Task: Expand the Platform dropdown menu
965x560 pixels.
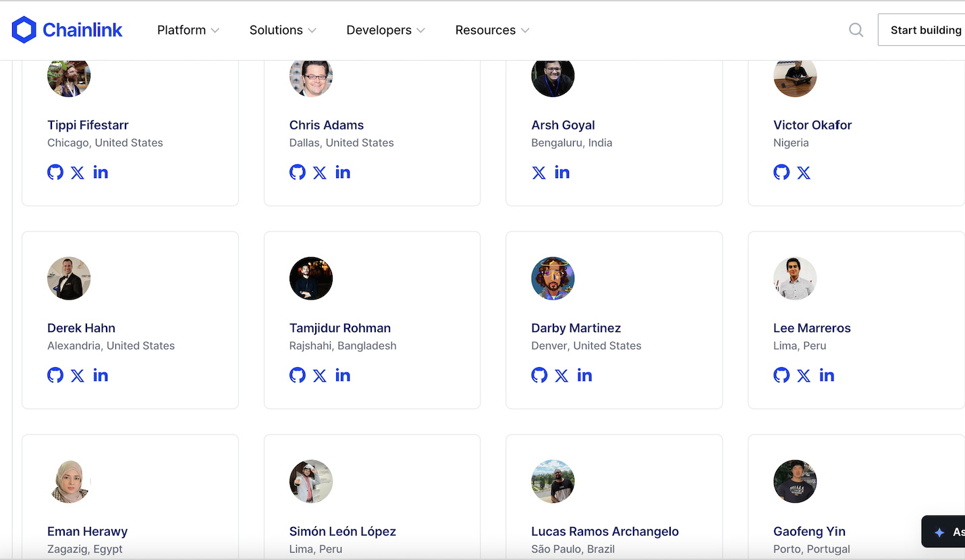Action: 188,30
